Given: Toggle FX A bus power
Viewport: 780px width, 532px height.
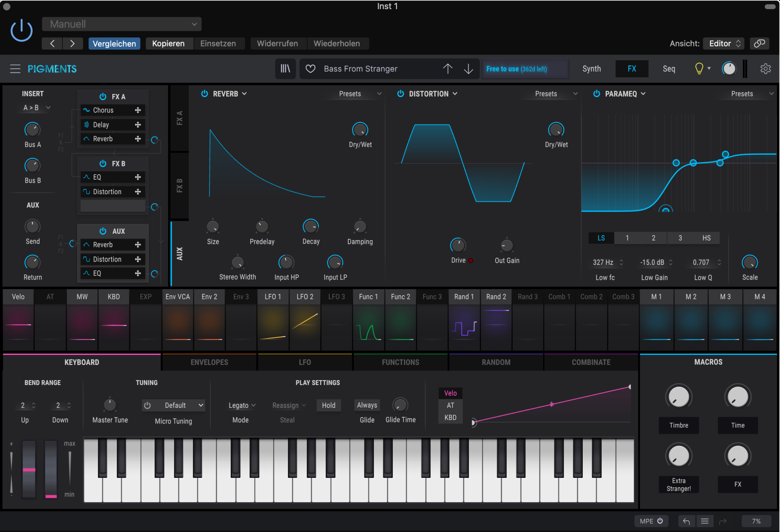Looking at the screenshot, I should (103, 96).
